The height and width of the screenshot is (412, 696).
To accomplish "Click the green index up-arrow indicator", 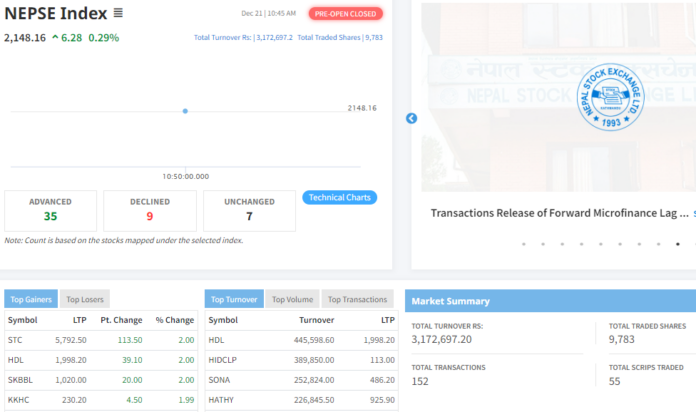I will pos(54,37).
